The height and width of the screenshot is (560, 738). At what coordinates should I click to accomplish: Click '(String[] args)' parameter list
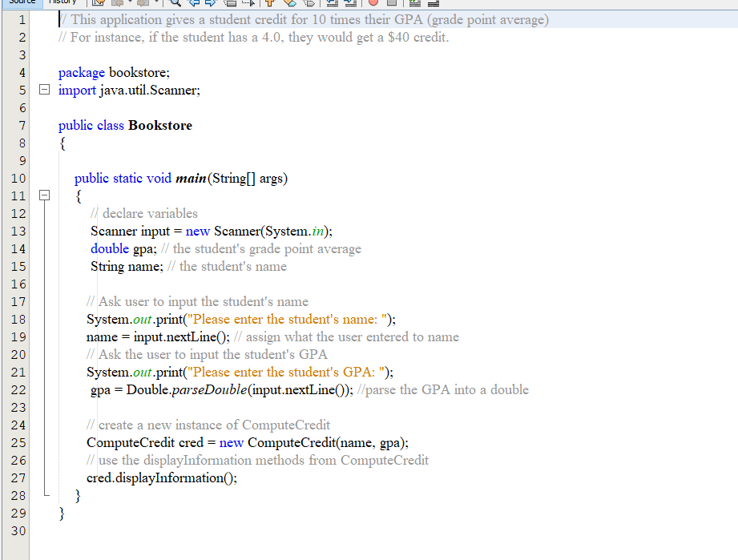pos(248,179)
